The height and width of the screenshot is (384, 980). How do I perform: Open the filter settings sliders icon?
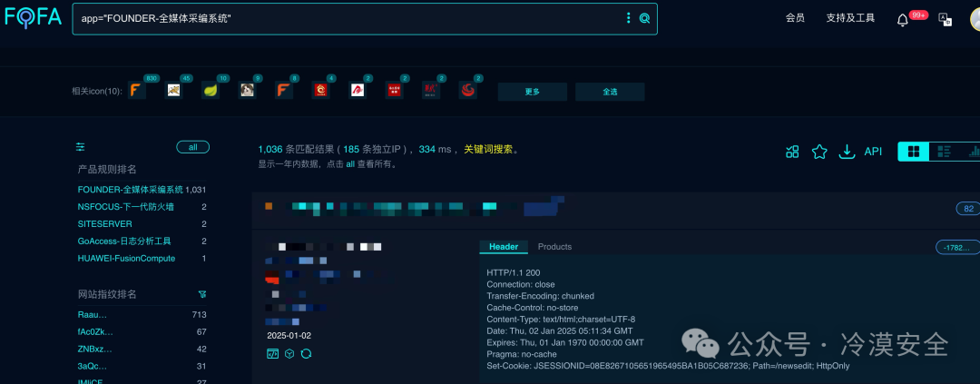(x=81, y=147)
